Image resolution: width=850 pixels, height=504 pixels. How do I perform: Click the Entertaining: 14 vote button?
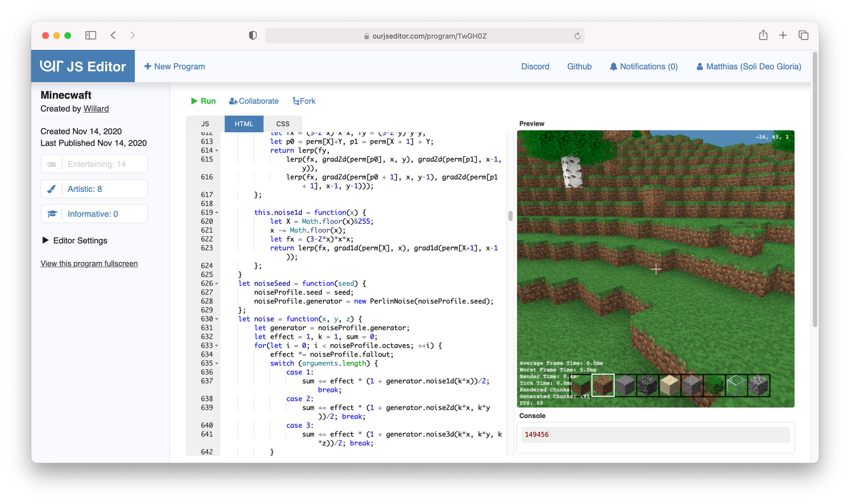click(x=94, y=164)
